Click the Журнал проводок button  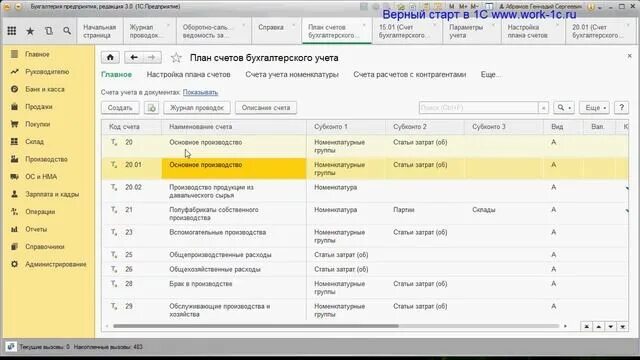[197, 108]
